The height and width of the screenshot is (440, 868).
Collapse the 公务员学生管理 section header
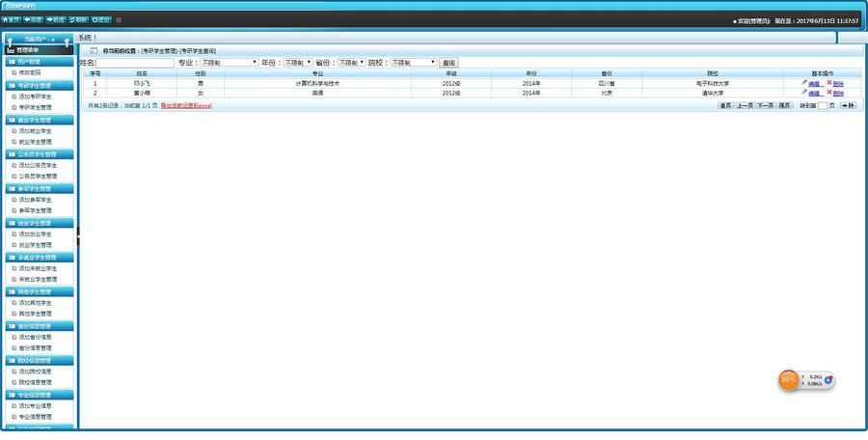pyautogui.click(x=40, y=154)
